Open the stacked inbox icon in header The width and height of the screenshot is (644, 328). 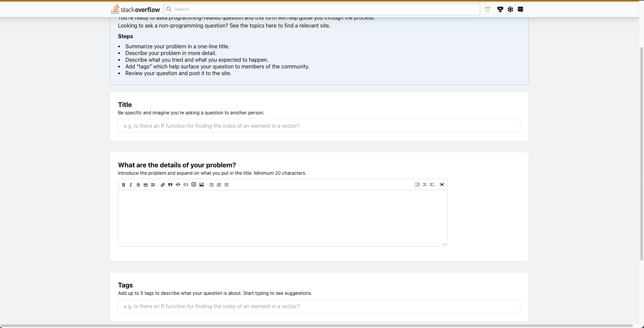tap(520, 9)
